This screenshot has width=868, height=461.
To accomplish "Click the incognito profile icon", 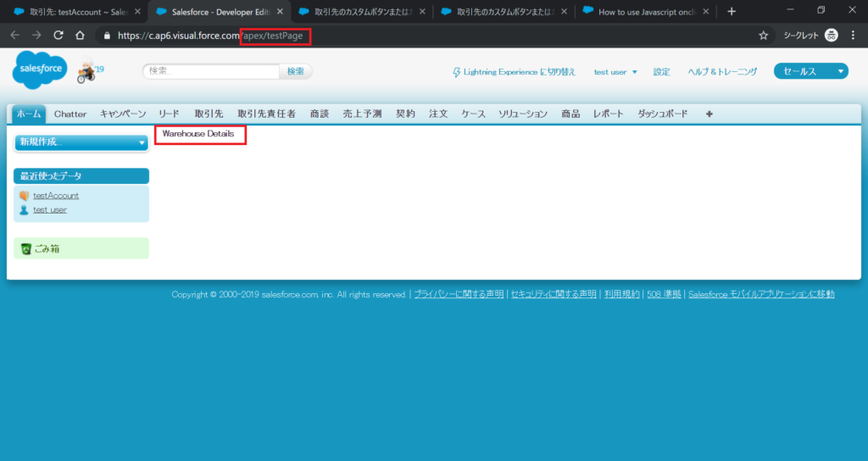I will 832,36.
